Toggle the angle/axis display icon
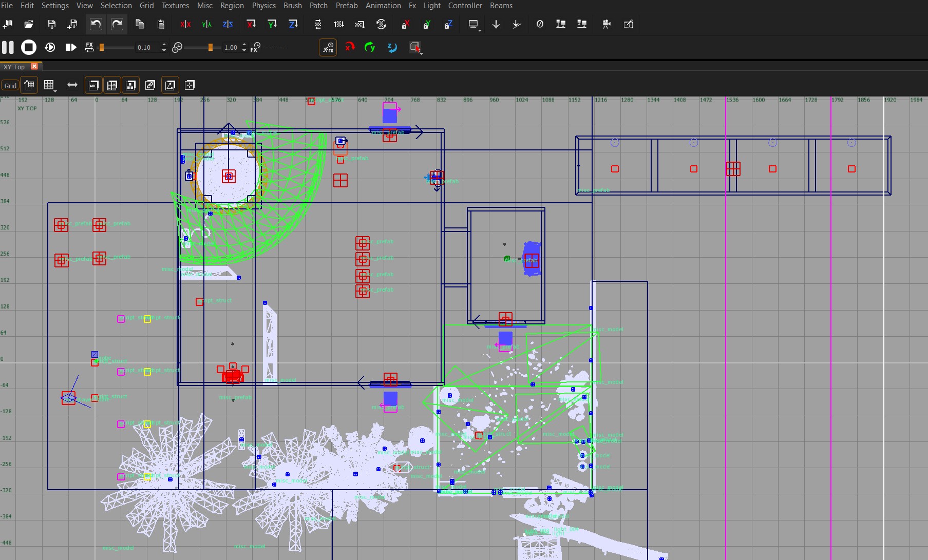Image resolution: width=928 pixels, height=560 pixels. coord(170,85)
